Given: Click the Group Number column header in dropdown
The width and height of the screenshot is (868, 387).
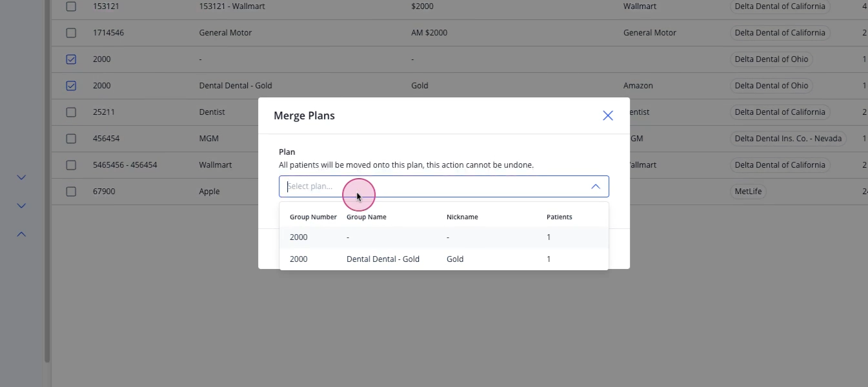Looking at the screenshot, I should 313,217.
